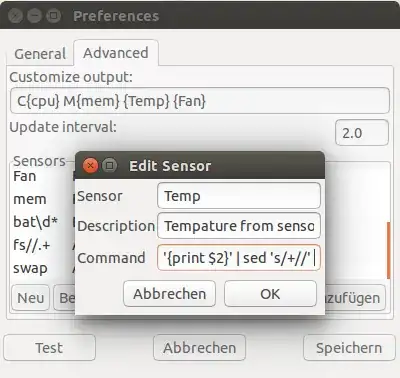Switch to the General tab

[40, 54]
